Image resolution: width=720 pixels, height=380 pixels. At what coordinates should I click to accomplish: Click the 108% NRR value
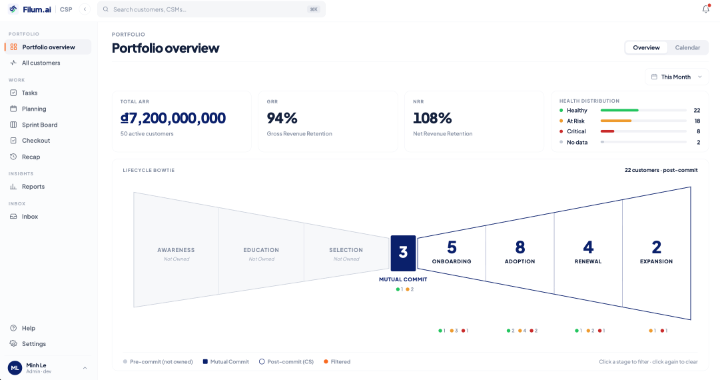point(432,118)
